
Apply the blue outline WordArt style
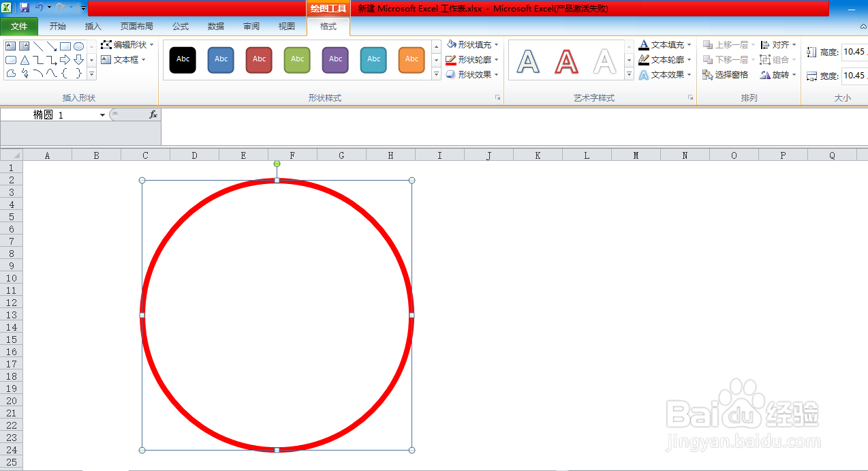coord(528,61)
